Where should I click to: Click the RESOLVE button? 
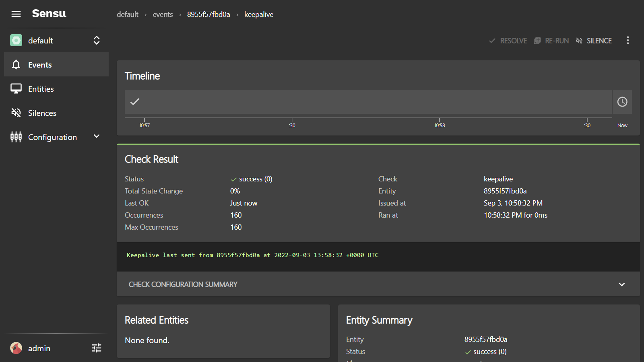tap(508, 41)
